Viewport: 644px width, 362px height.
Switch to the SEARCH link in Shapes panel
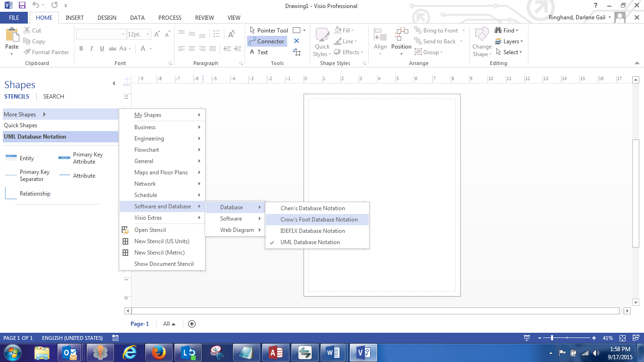53,96
